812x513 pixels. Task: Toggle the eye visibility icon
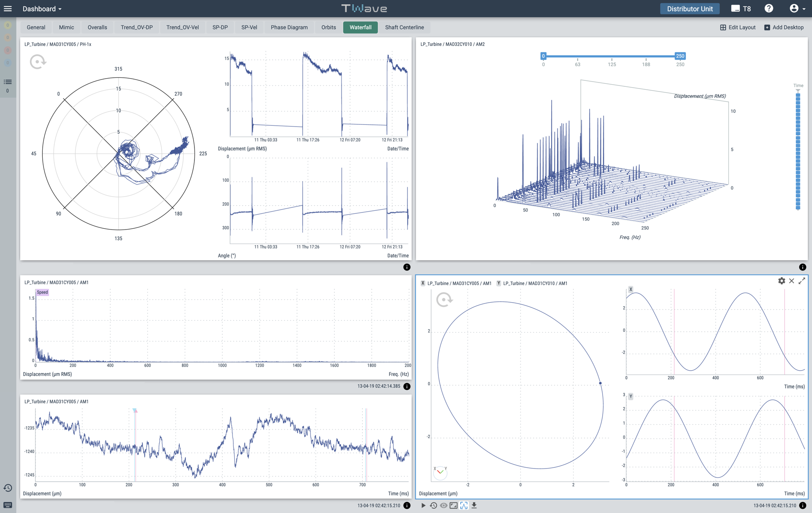coord(444,505)
